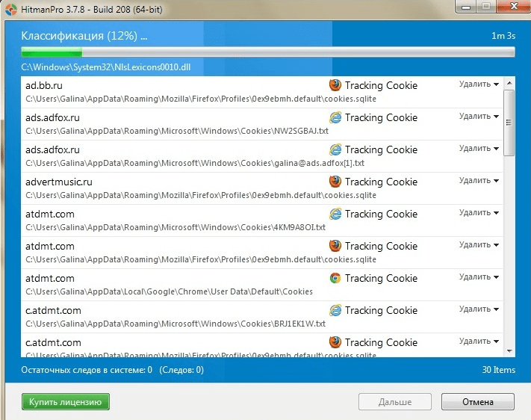Open Удалить dropdown for galina@ads.adfox[1].txt cookie

click(479, 149)
